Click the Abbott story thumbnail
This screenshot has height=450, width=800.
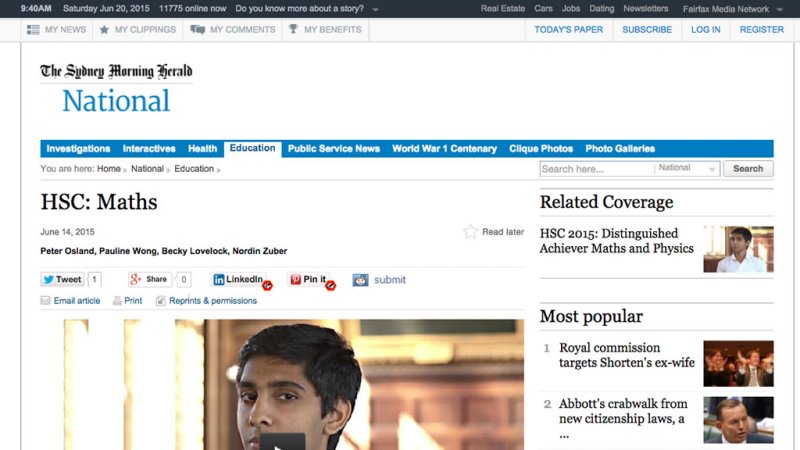tap(738, 419)
